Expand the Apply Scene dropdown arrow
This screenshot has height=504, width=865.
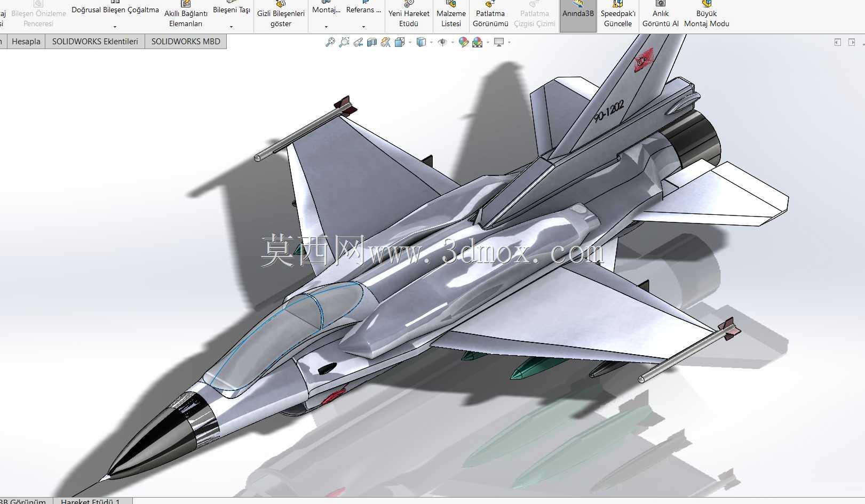click(x=488, y=42)
